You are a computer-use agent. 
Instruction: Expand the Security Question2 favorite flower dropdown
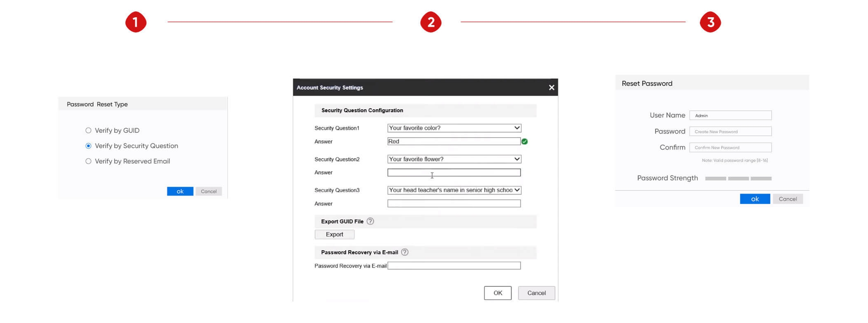[x=454, y=159]
